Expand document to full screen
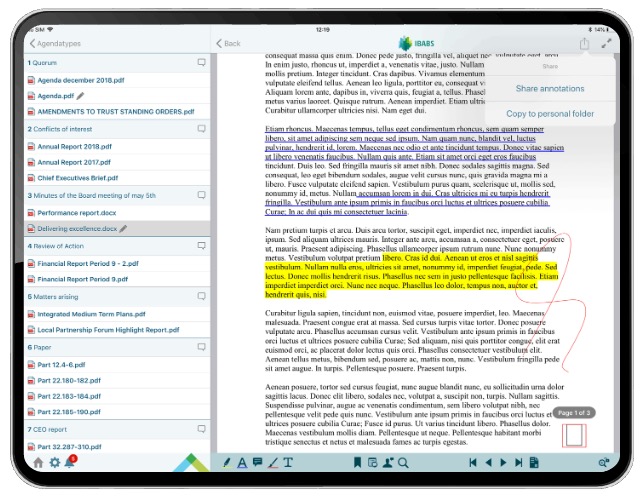 [607, 43]
